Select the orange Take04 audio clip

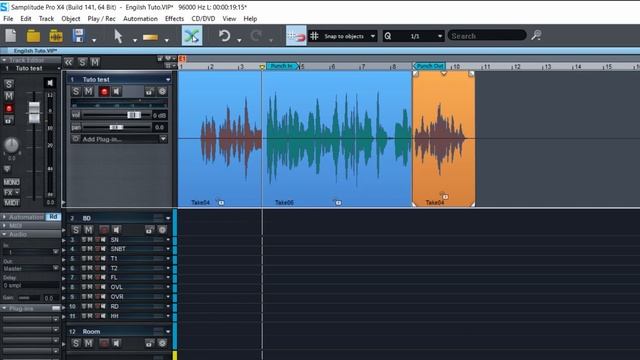click(x=444, y=139)
